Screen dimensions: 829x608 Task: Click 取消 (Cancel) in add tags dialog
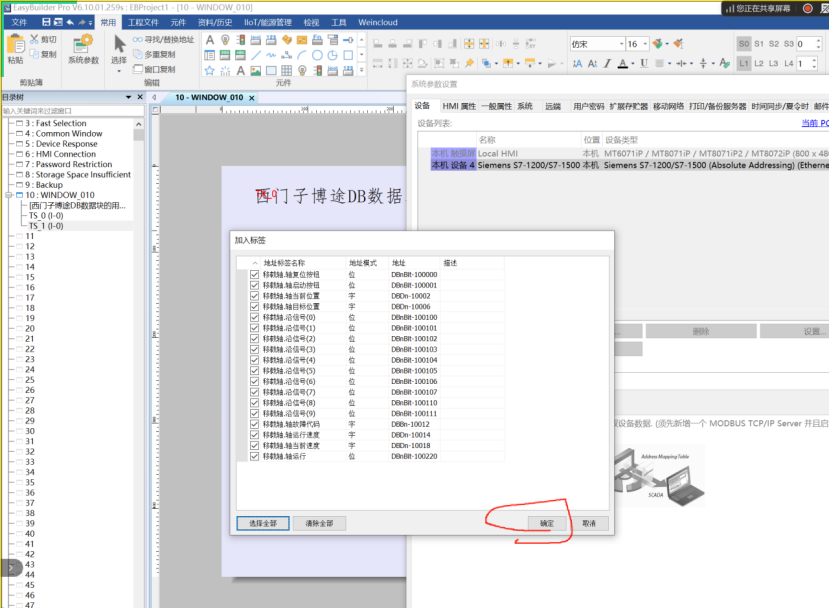click(x=589, y=523)
